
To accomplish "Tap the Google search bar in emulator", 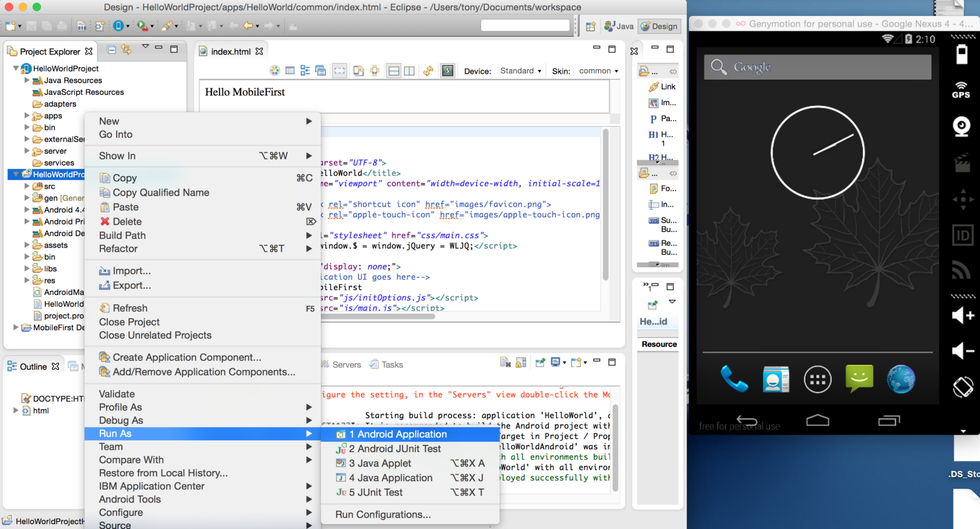I will point(818,67).
